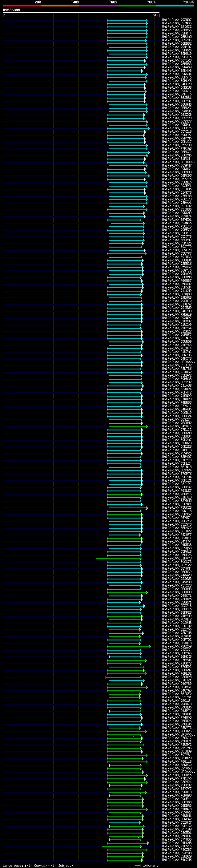Click the cyan alignment bar for UniRef100_C6FC75
Screen dimensions: 197x868
pyautogui.click(x=129, y=128)
